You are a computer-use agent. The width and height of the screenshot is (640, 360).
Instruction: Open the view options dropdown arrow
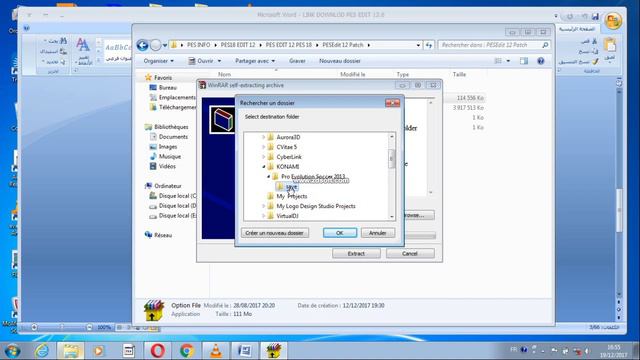click(508, 61)
